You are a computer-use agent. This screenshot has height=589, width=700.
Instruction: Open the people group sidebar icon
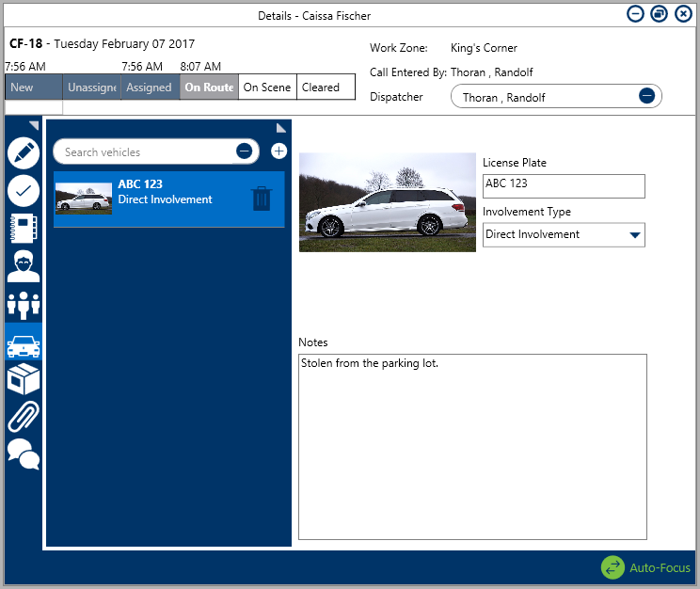coord(24,305)
